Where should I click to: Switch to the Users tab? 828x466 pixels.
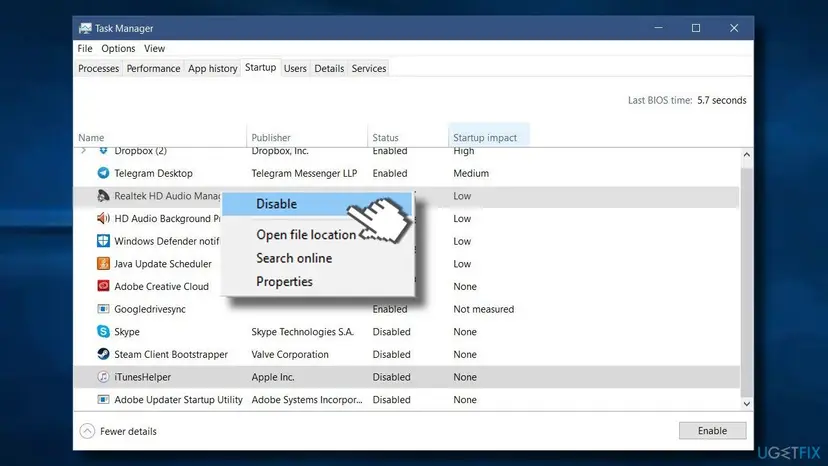tap(295, 69)
